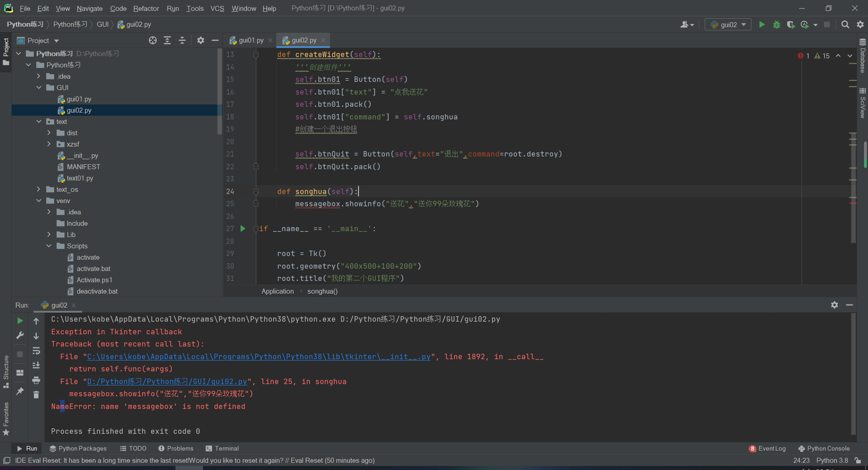868x470 pixels.
Task: Run with coverage shield icon
Action: tap(791, 24)
